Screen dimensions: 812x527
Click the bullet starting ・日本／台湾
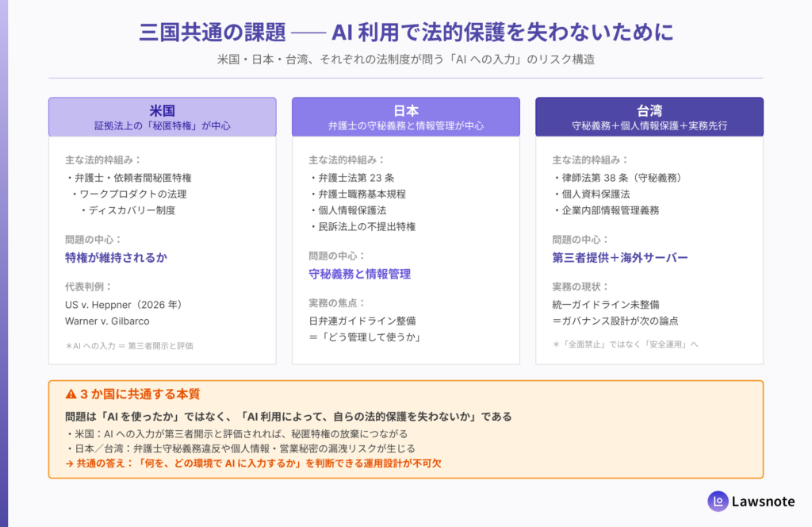pyautogui.click(x=240, y=448)
